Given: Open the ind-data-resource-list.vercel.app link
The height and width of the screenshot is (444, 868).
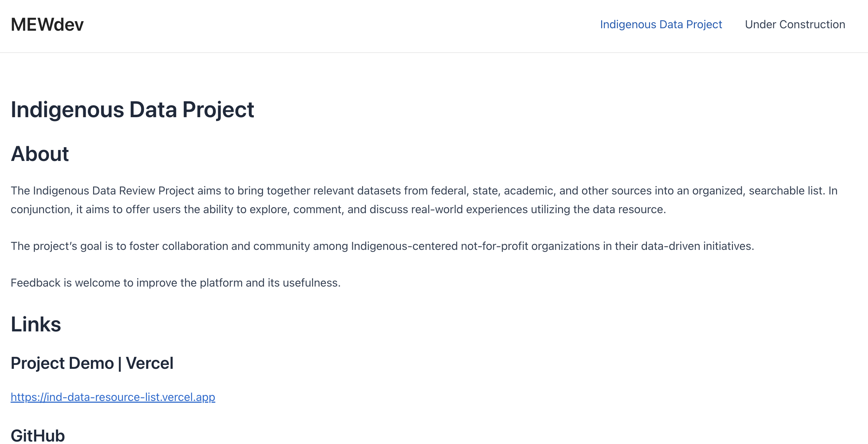Looking at the screenshot, I should coord(113,397).
